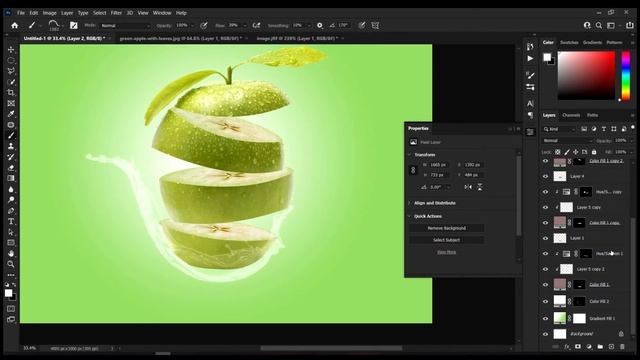The image size is (640, 360).
Task: Open the brush Mode dropdown
Action: tap(125, 26)
